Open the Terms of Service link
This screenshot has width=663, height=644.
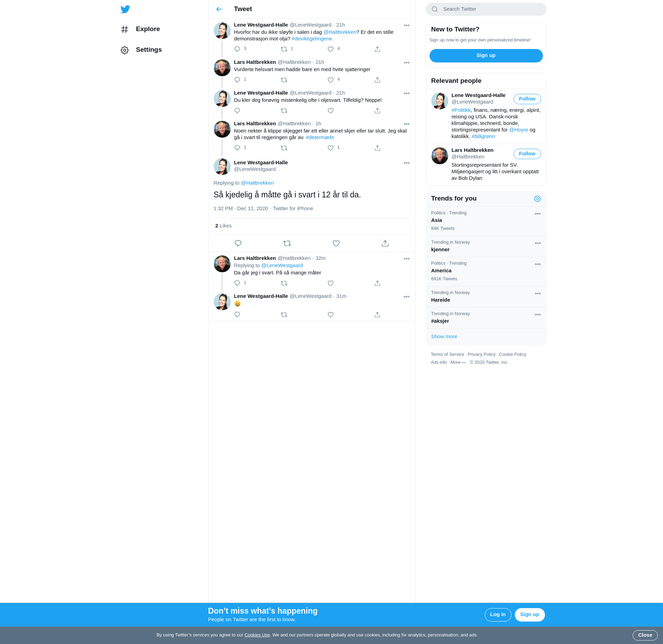[447, 354]
